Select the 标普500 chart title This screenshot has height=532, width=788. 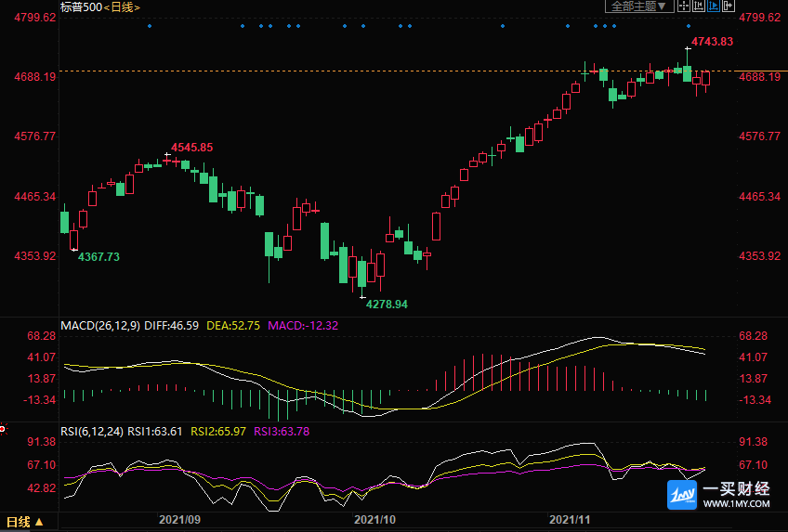coord(82,7)
